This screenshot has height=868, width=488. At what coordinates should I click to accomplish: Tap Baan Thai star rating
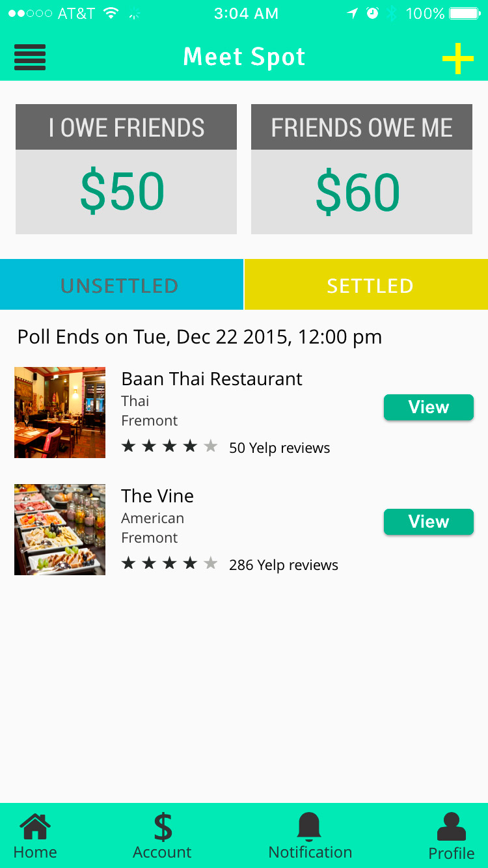tap(169, 446)
